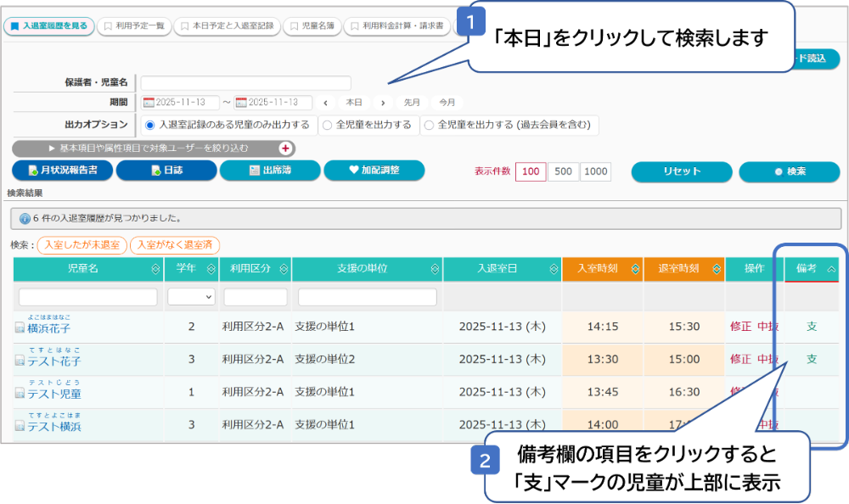Click the 検索 search button

(789, 171)
